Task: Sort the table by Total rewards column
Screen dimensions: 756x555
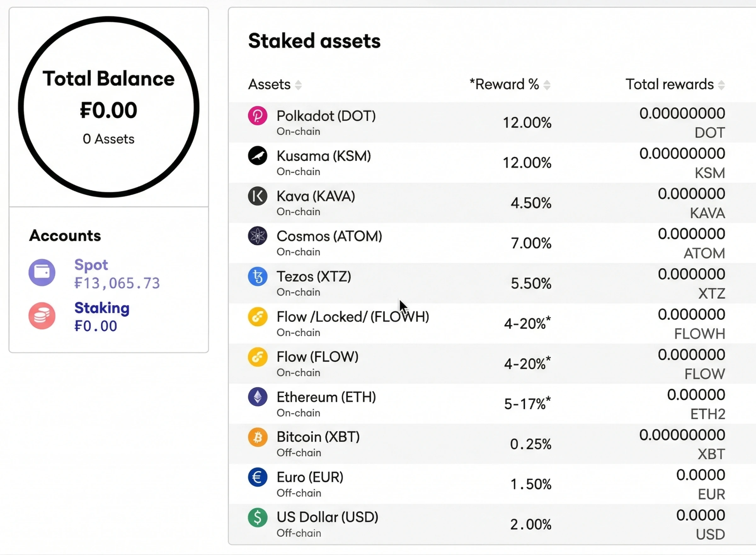Action: click(x=720, y=85)
